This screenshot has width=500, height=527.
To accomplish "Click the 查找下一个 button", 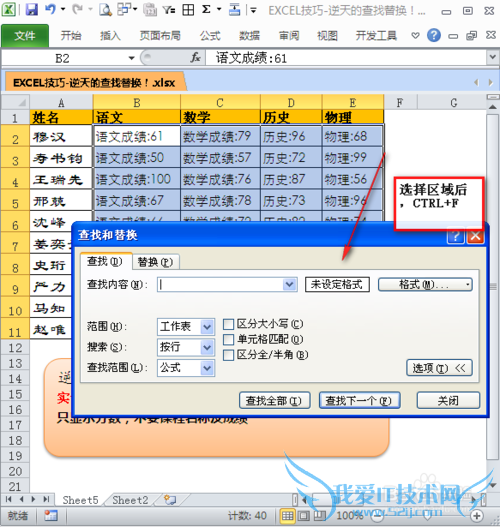I will coord(359,400).
